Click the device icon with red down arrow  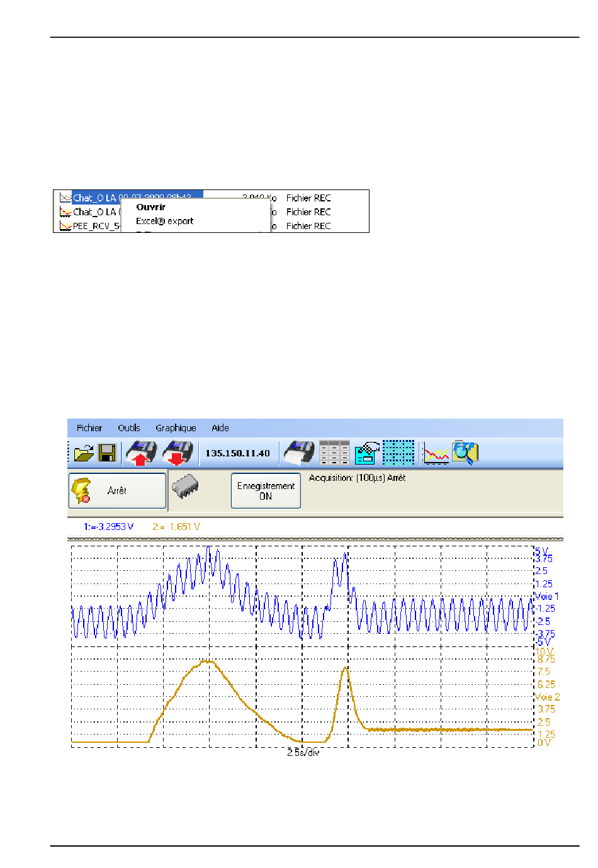click(x=178, y=453)
